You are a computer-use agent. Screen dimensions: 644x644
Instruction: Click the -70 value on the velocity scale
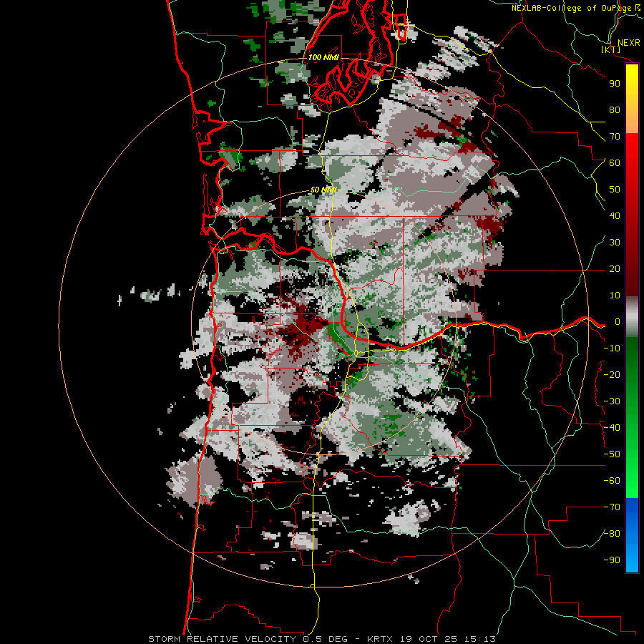pyautogui.click(x=612, y=507)
